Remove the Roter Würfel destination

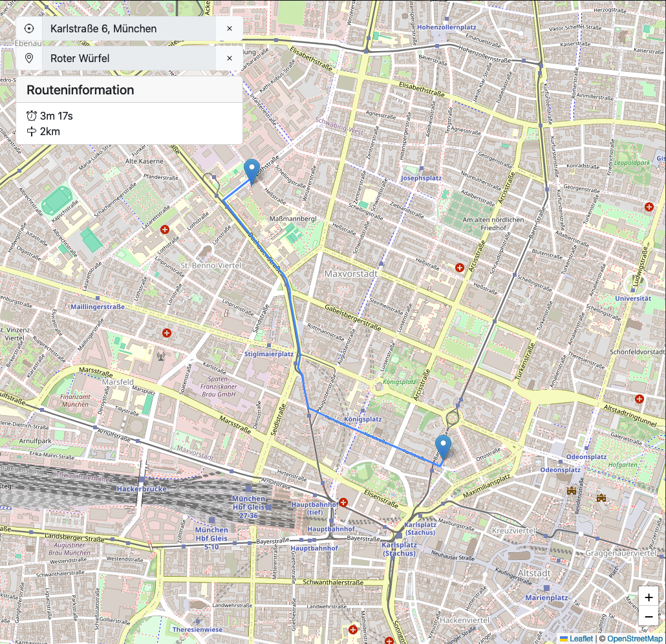pyautogui.click(x=229, y=58)
